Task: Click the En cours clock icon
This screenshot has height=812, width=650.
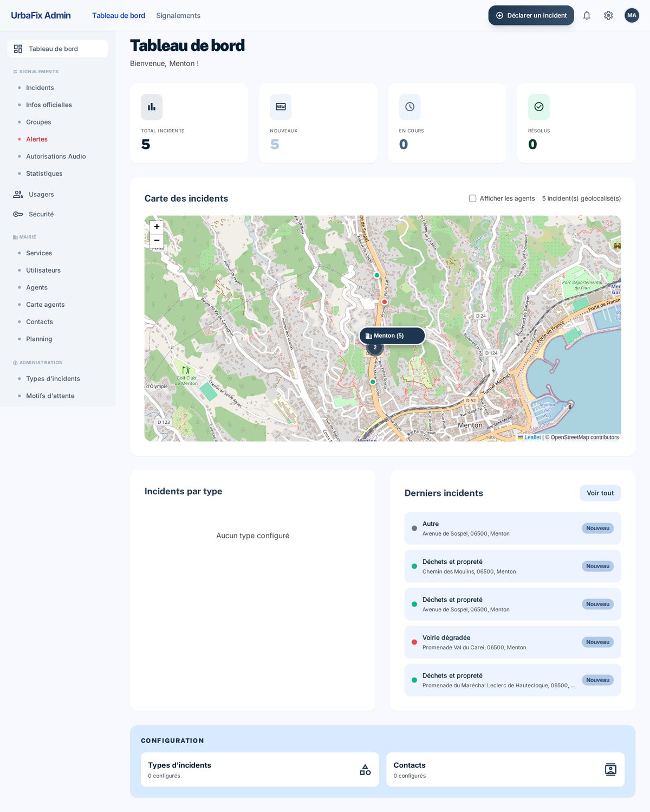Action: coord(410,107)
